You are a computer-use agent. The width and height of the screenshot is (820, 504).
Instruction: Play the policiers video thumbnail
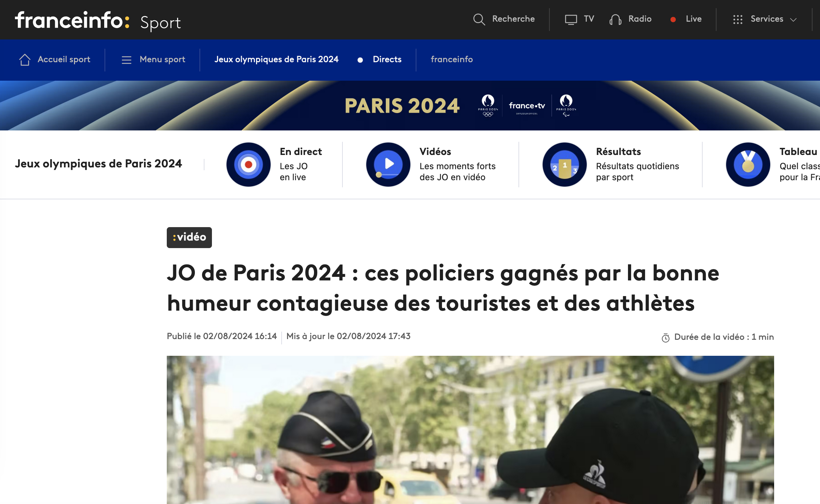tap(470, 430)
